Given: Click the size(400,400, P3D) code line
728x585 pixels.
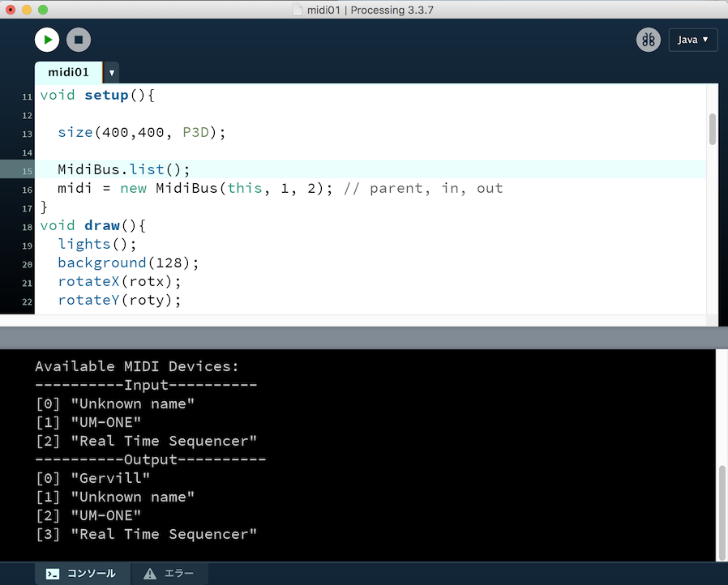Looking at the screenshot, I should (141, 132).
